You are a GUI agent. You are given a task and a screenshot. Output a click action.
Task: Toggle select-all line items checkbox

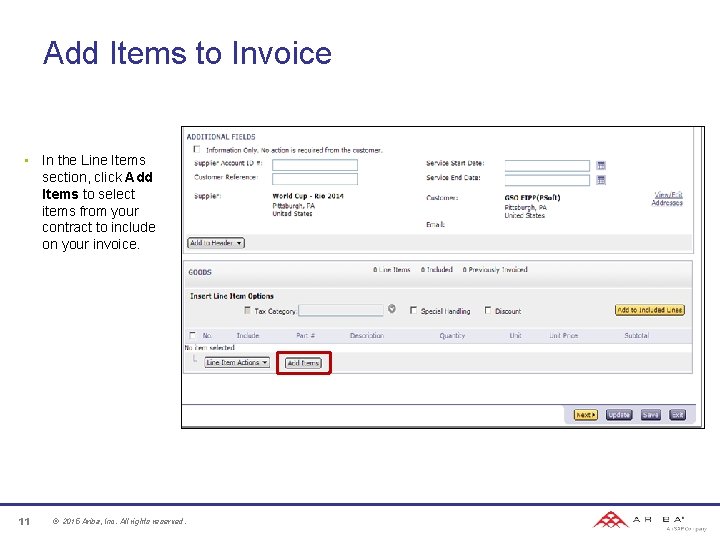pyautogui.click(x=193, y=335)
